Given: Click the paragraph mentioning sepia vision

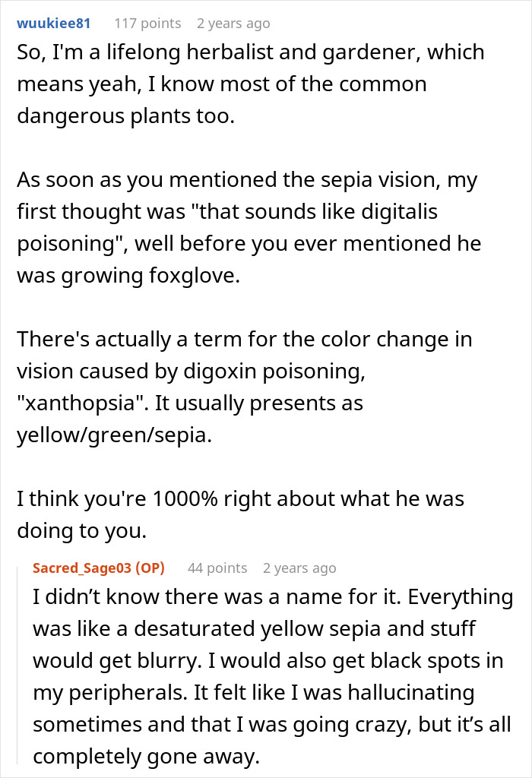Looking at the screenshot, I should click(x=249, y=227).
